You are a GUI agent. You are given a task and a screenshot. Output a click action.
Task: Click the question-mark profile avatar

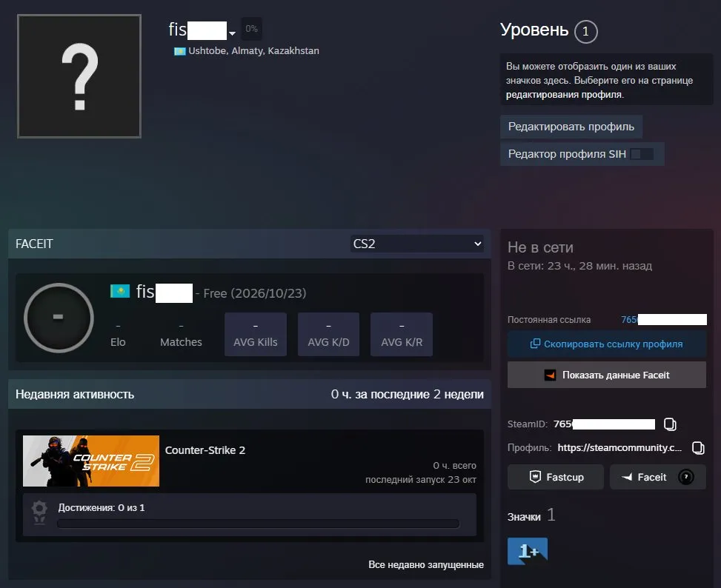pos(79,76)
